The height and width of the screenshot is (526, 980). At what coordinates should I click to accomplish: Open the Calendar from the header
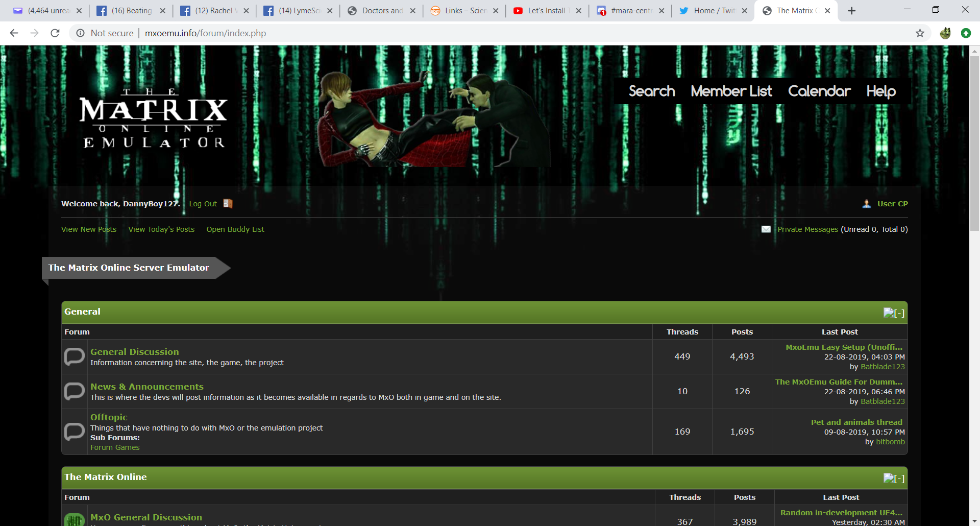click(x=819, y=91)
